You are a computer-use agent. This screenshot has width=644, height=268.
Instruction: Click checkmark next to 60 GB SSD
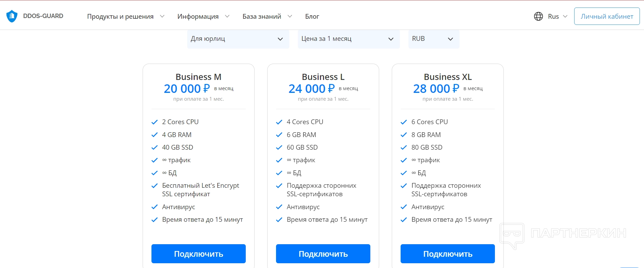(279, 148)
